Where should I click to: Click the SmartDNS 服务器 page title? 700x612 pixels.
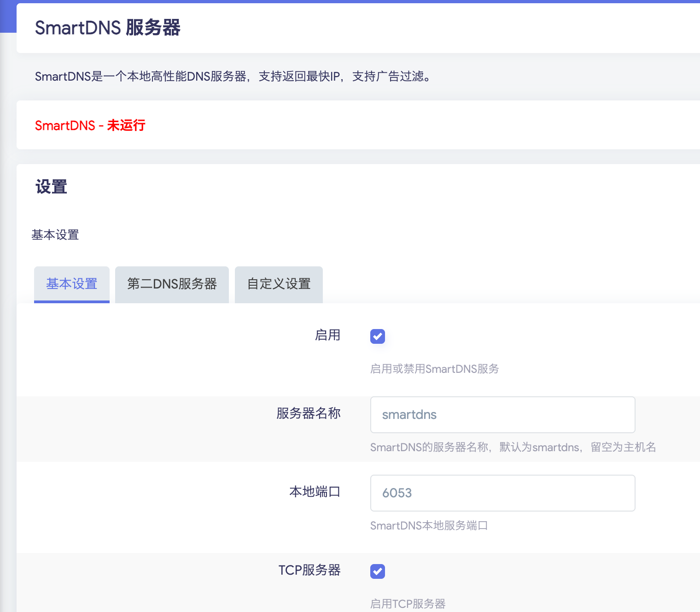click(x=108, y=28)
